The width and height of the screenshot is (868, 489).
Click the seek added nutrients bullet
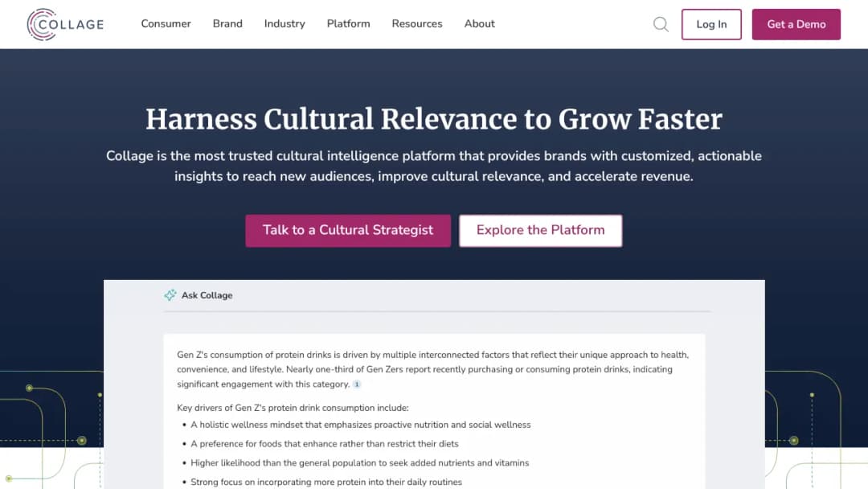360,463
